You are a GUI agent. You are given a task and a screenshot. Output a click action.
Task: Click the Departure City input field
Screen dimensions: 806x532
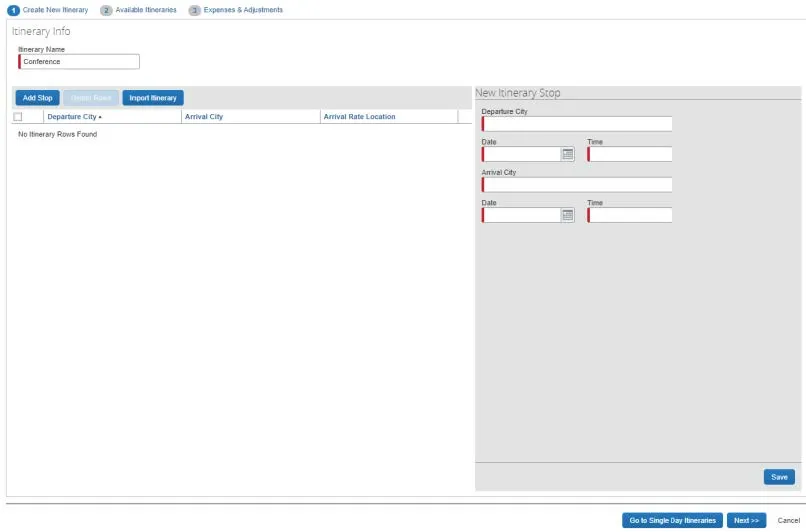pos(577,124)
